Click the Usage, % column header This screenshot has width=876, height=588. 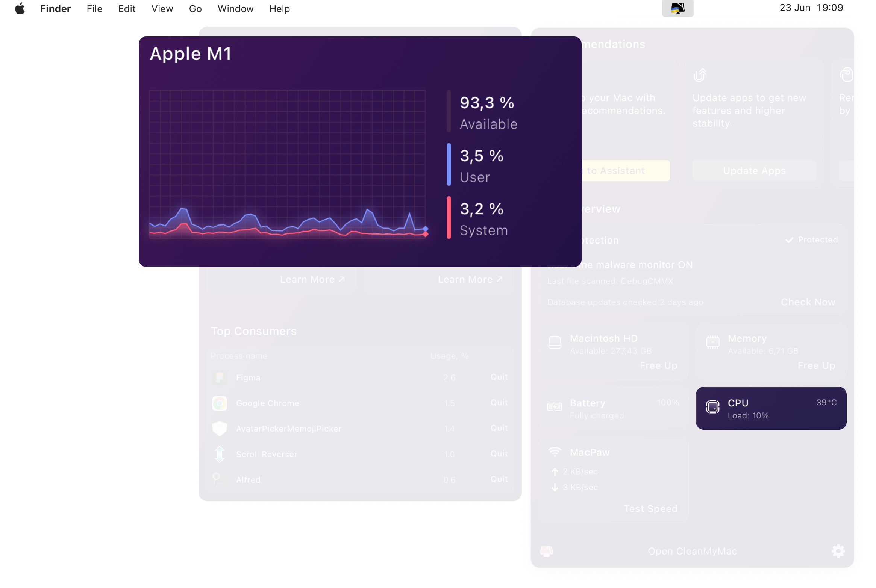click(x=449, y=356)
